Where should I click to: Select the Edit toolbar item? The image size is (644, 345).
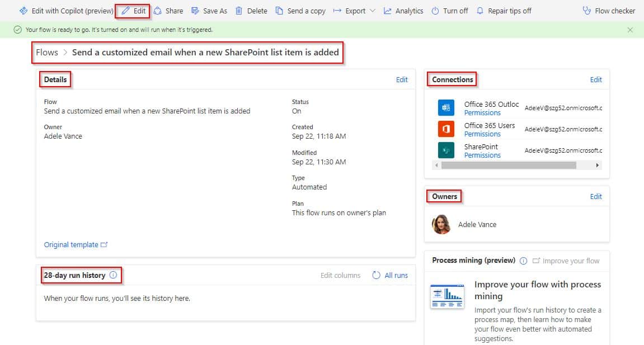point(133,10)
